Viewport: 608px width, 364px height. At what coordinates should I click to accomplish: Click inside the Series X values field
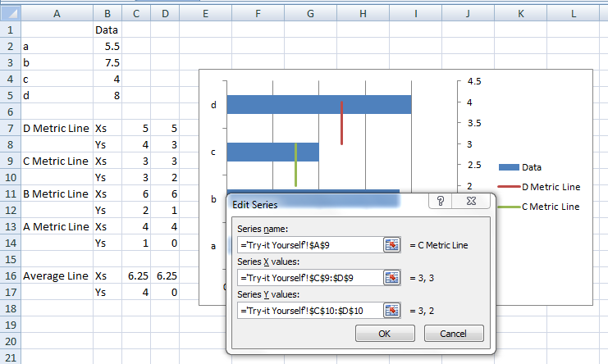(x=310, y=278)
